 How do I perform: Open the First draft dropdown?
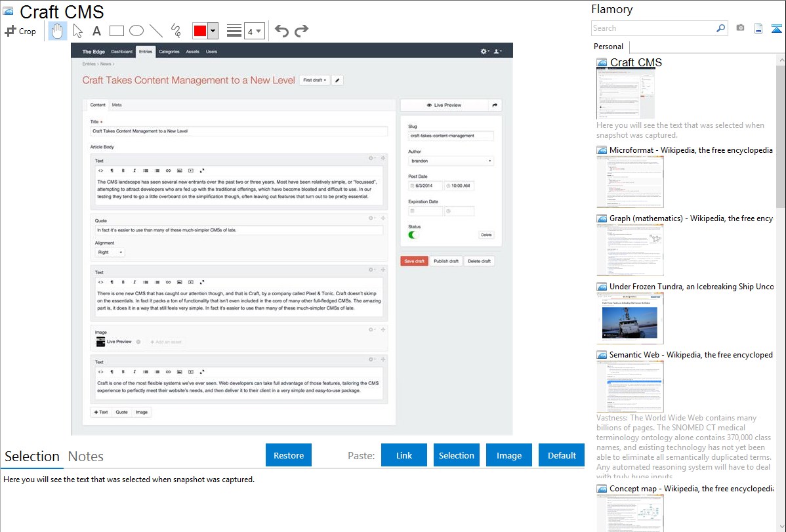(314, 80)
